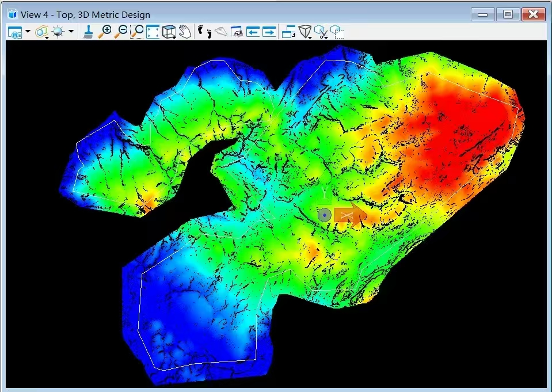This screenshot has width=552, height=392.
Task: Select the Walk footprints tool
Action: point(204,32)
